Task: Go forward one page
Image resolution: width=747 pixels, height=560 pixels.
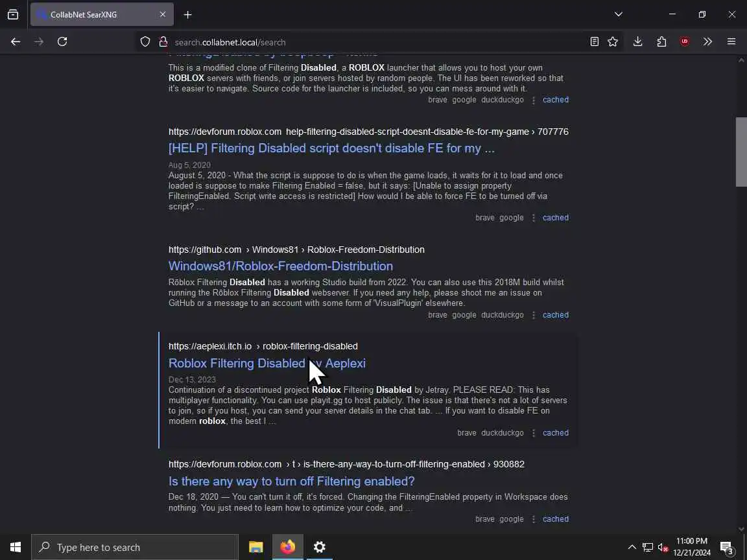Action: (x=39, y=42)
